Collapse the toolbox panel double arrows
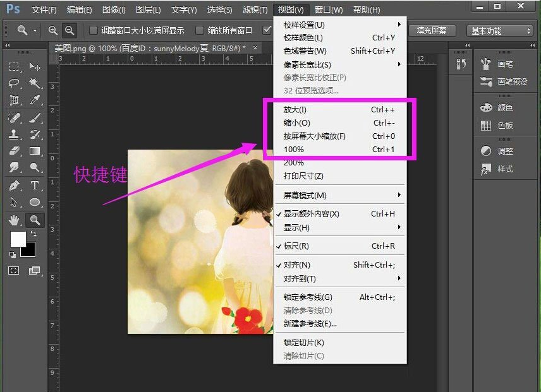This screenshot has width=541, height=392. pos(7,45)
